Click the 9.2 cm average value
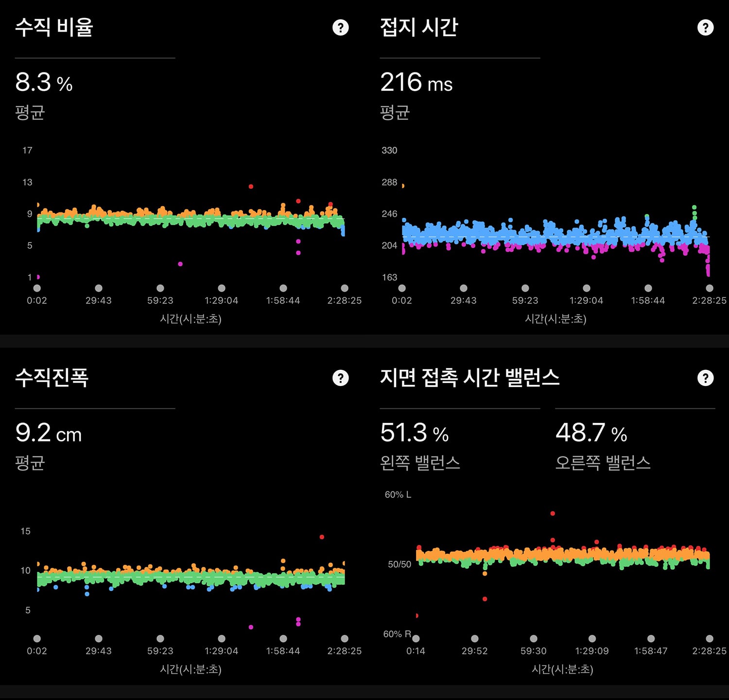The width and height of the screenshot is (729, 700). (49, 433)
